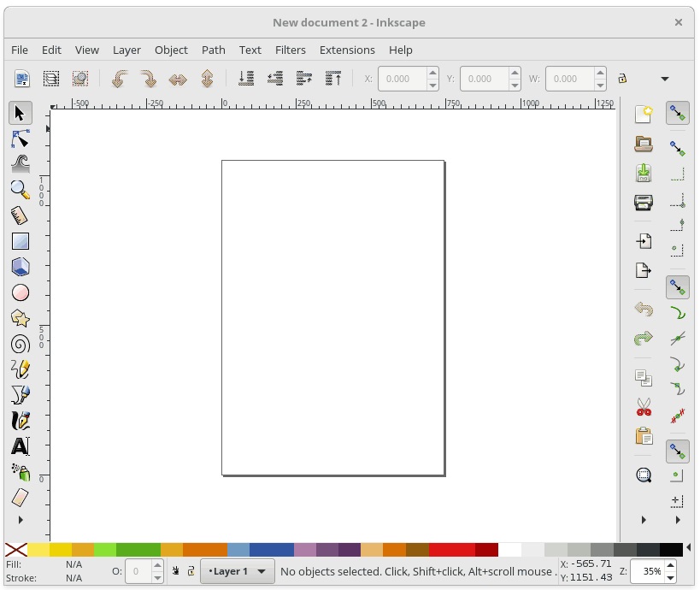Open the Extensions menu
This screenshot has height=590, width=700.
347,50
